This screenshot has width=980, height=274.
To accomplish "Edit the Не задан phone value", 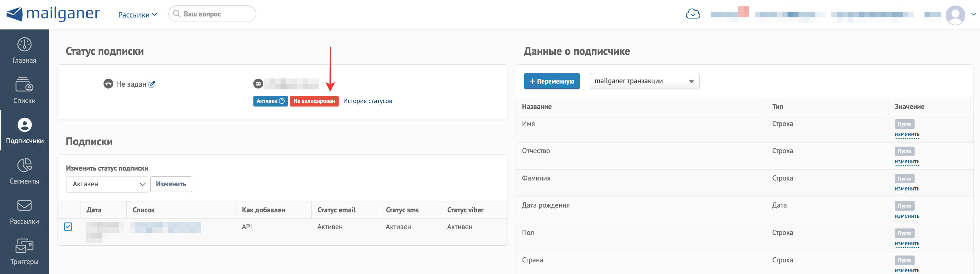I will tap(152, 84).
